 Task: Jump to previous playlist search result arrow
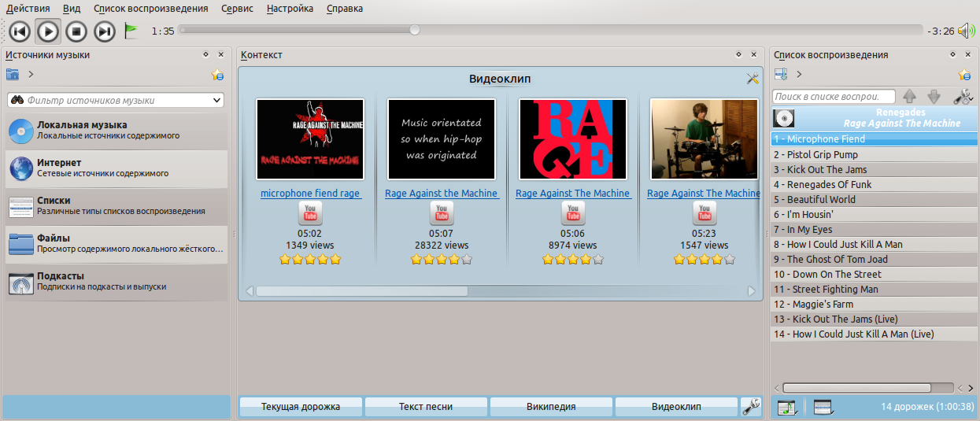pos(910,97)
